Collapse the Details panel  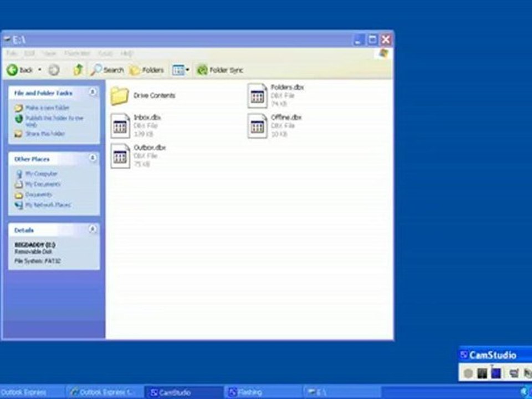pos(93,229)
